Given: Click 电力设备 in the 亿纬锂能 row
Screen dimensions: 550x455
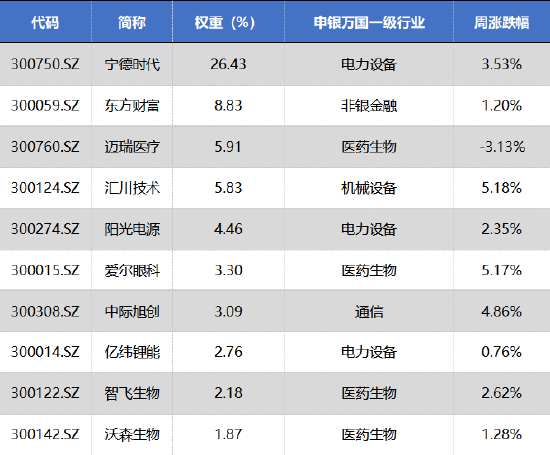Looking at the screenshot, I should click(369, 352).
